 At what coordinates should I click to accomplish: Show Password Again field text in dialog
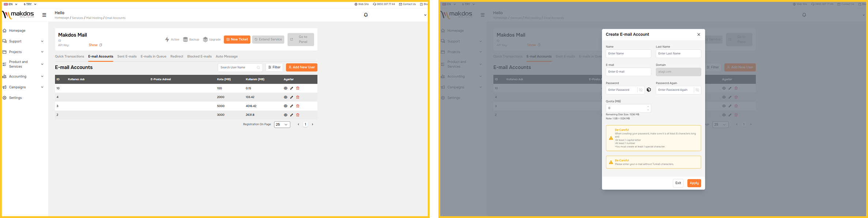tap(697, 90)
